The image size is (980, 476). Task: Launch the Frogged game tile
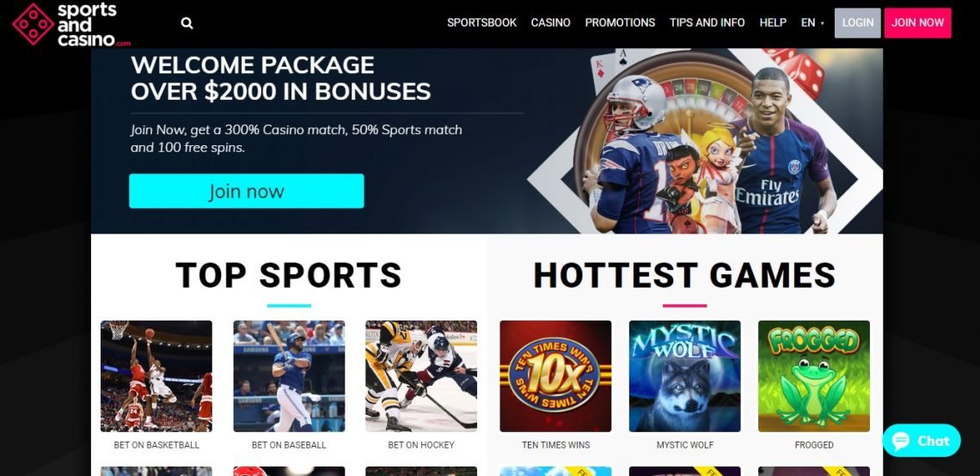coord(814,376)
